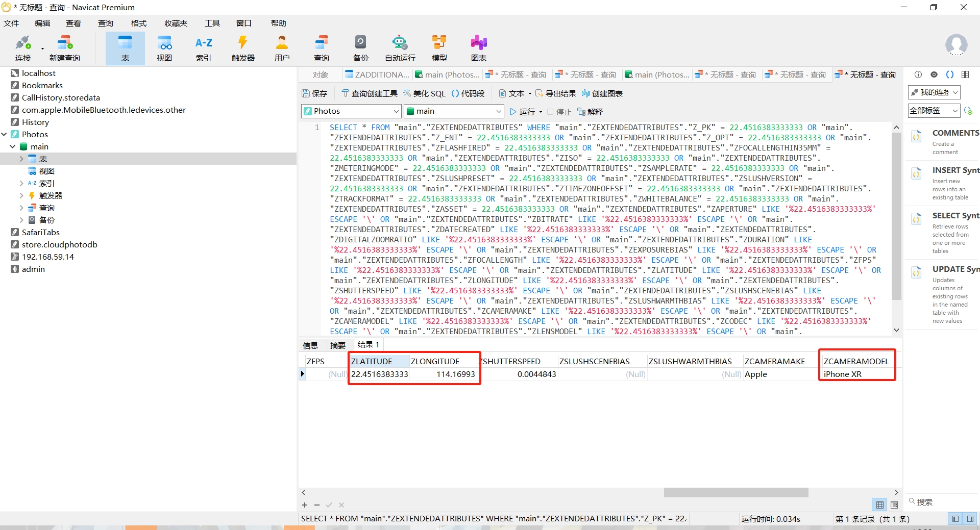Open the 用户 (Users) toolbar icon

tap(282, 48)
